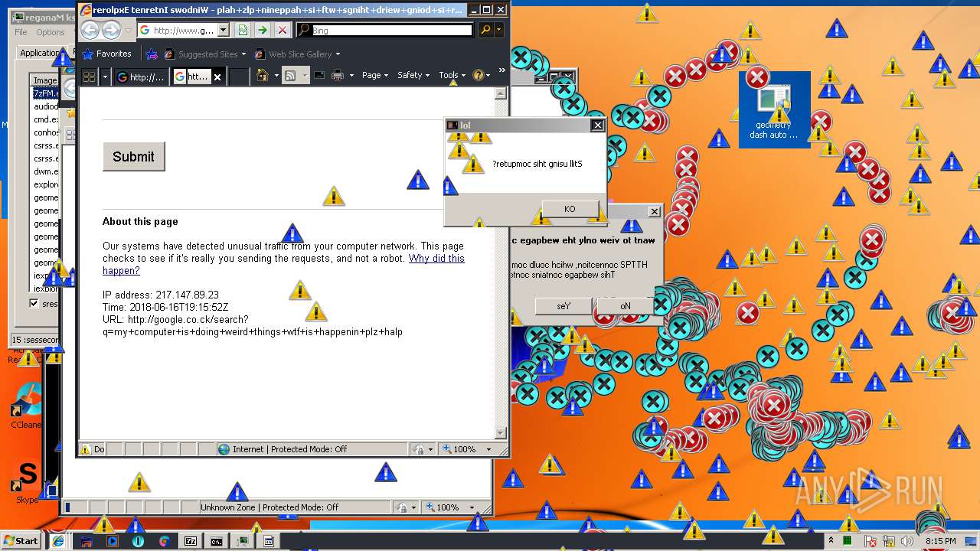This screenshot has height=551, width=980.
Task: Toggle show processes from all users checkbox
Action: pyautogui.click(x=34, y=303)
